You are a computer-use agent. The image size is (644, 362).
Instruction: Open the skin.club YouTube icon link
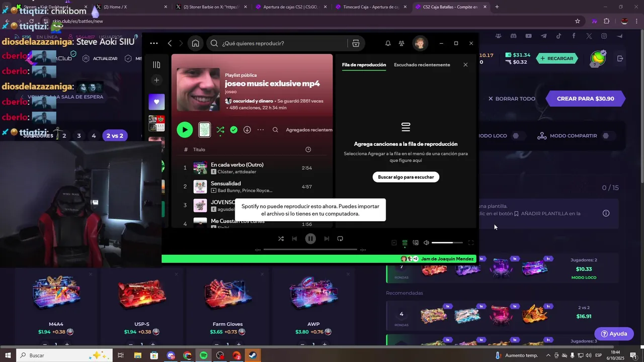point(528,36)
